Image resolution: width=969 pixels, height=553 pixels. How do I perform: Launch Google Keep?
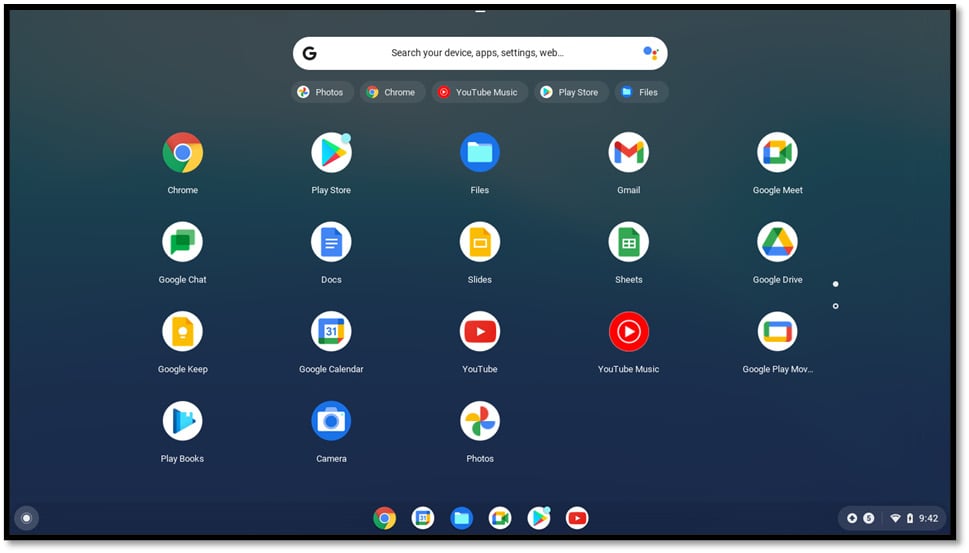[182, 332]
